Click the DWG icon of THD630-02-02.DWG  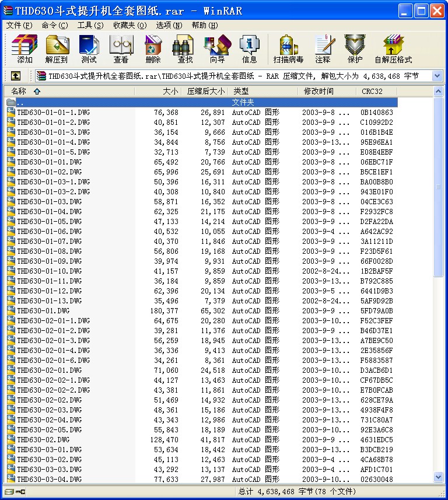[11, 400]
